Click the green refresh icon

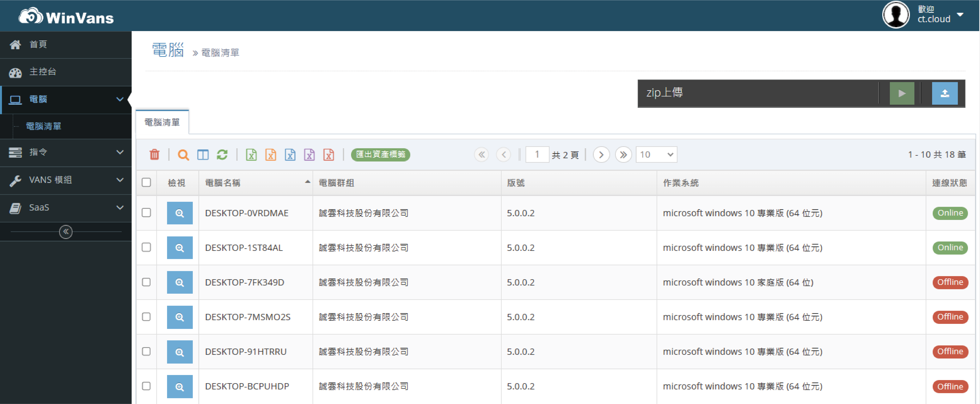pos(222,154)
